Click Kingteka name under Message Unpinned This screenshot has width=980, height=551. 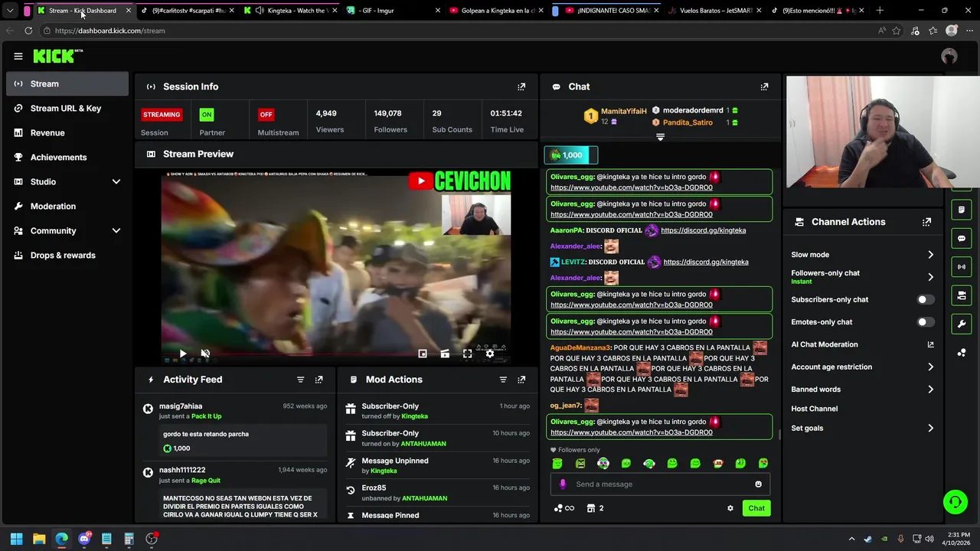pos(384,471)
